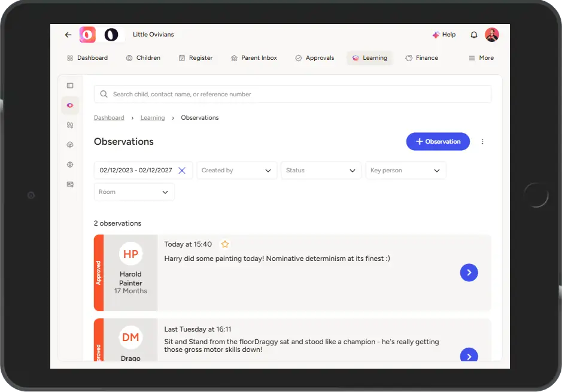Follow the Learning breadcrumb link
The image size is (562, 392).
pos(153,118)
